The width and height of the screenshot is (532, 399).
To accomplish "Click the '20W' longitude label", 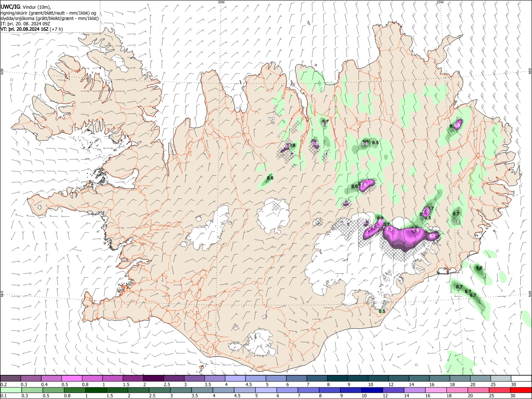I will 221,2.
